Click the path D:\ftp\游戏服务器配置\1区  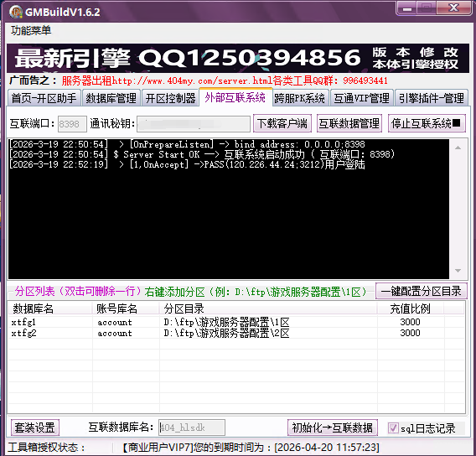point(226,322)
